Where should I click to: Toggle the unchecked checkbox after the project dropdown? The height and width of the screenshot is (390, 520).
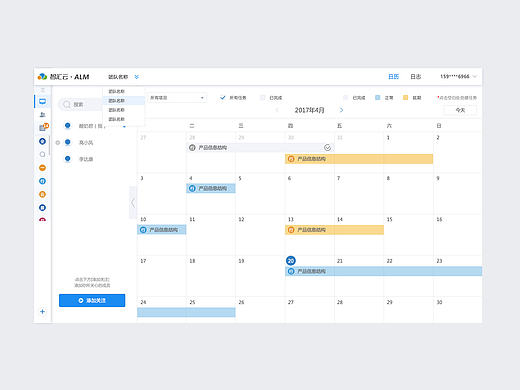tap(263, 98)
